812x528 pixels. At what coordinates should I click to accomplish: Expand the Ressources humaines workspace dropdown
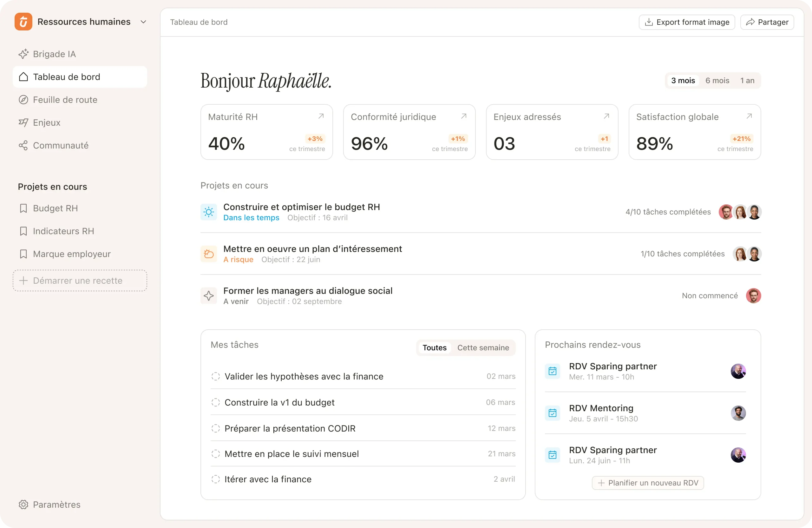pos(143,22)
